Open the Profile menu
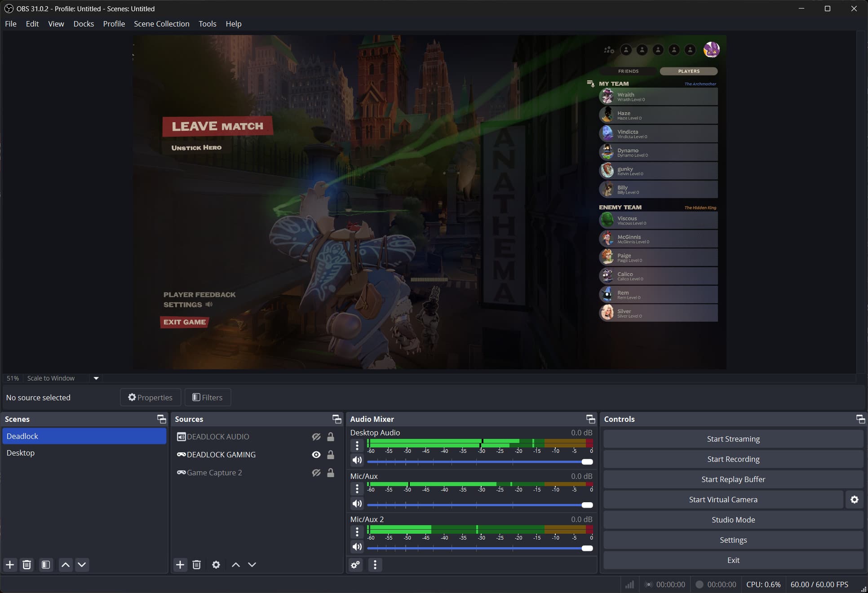This screenshot has height=593, width=868. (114, 24)
